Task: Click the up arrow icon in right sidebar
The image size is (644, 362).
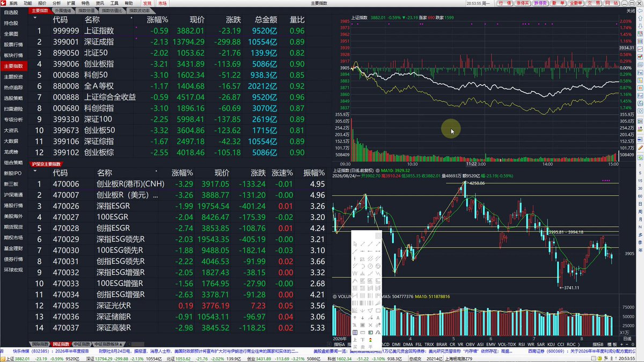Action: point(640,18)
